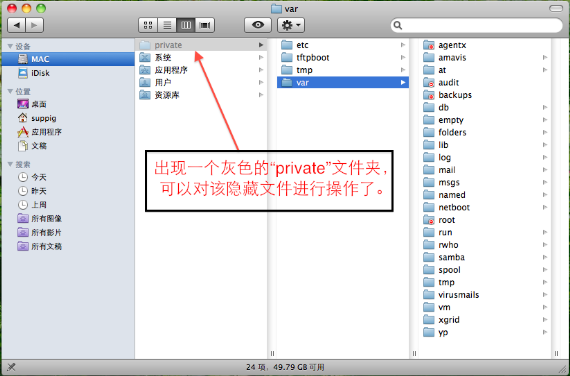Expand the tftpboot folder arrow
Image resolution: width=570 pixels, height=376 pixels.
[x=403, y=57]
